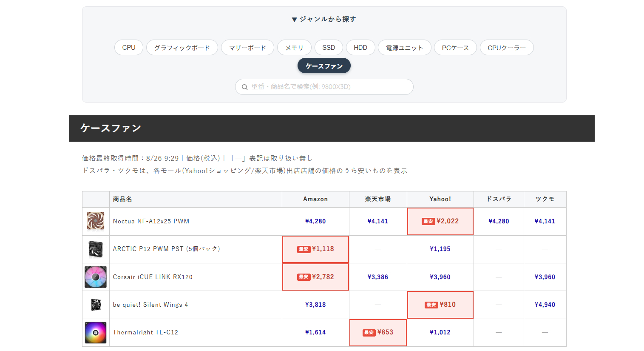Click product name Thermalright TL-C12

click(145, 332)
